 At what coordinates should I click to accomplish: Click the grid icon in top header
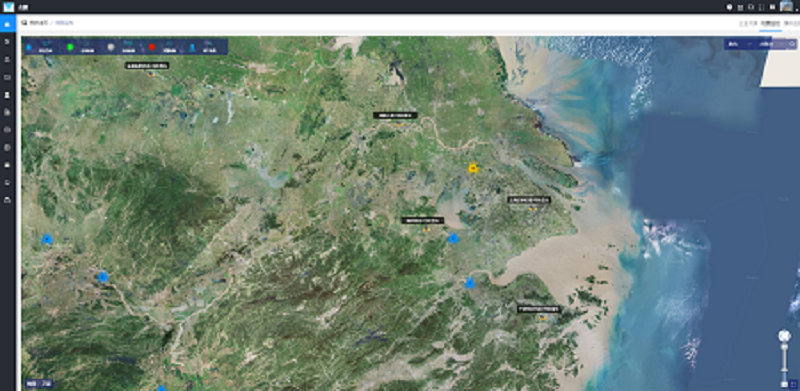(x=740, y=7)
